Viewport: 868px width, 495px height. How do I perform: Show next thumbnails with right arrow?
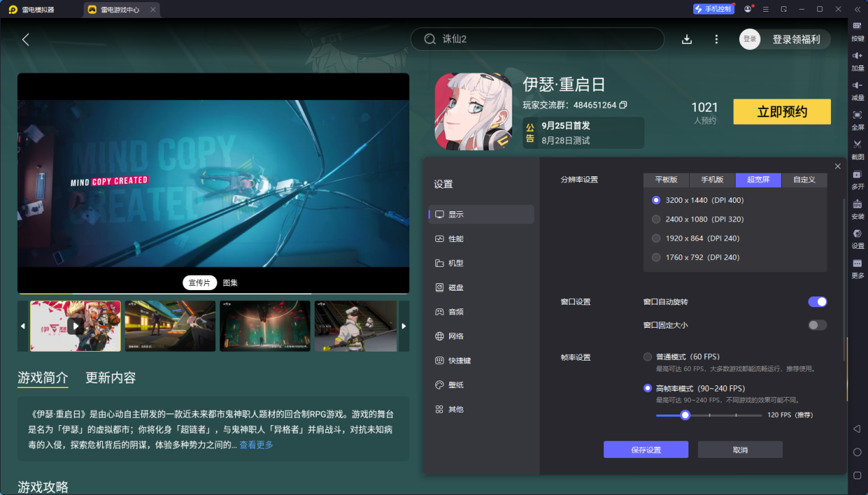(x=403, y=326)
